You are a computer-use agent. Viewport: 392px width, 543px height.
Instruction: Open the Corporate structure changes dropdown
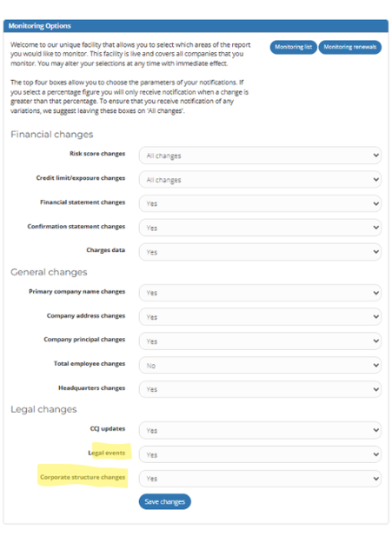pyautogui.click(x=260, y=479)
